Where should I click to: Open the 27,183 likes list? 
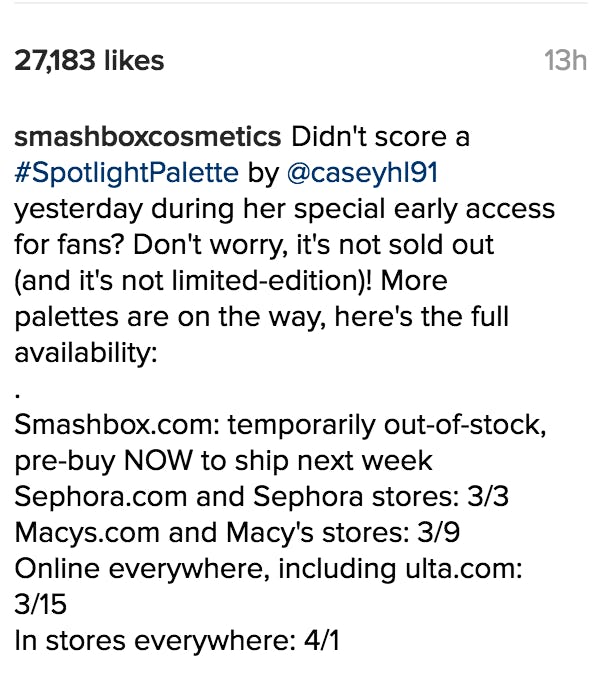coord(89,60)
